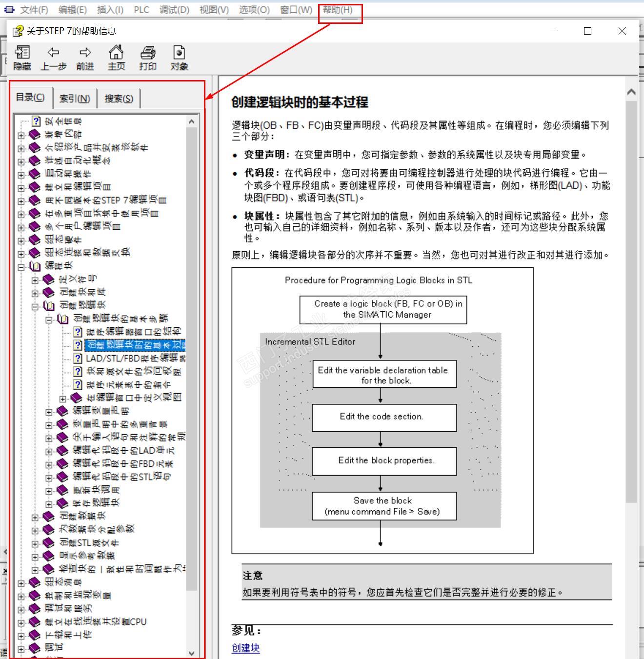The width and height of the screenshot is (644, 659).
Task: Click the topic icon beside 块和源文件的访问权限
Action: click(x=78, y=371)
